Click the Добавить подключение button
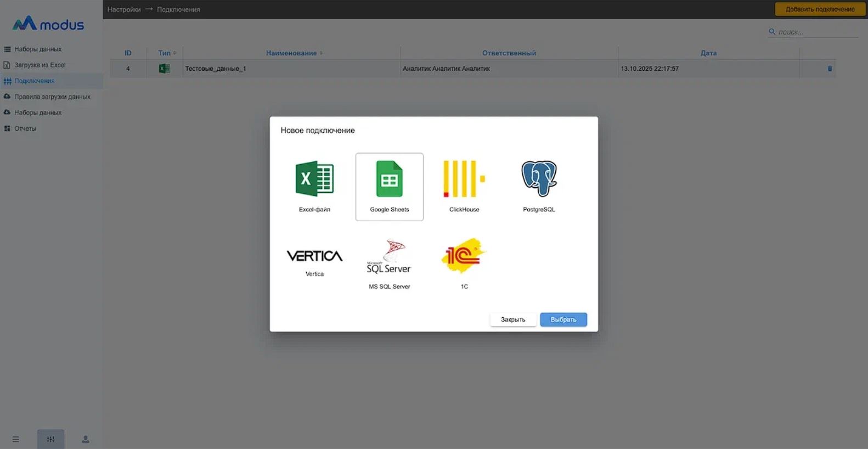868x449 pixels. click(x=820, y=9)
